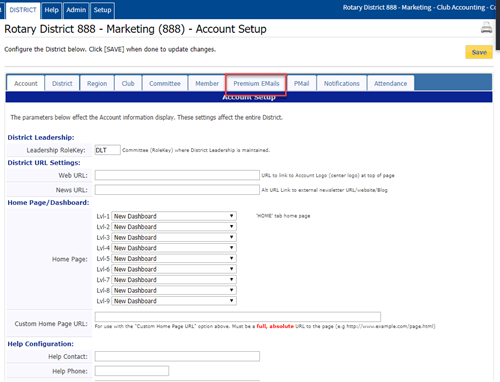The width and height of the screenshot is (500, 382).
Task: Open the Admin menu
Action: pos(76,10)
